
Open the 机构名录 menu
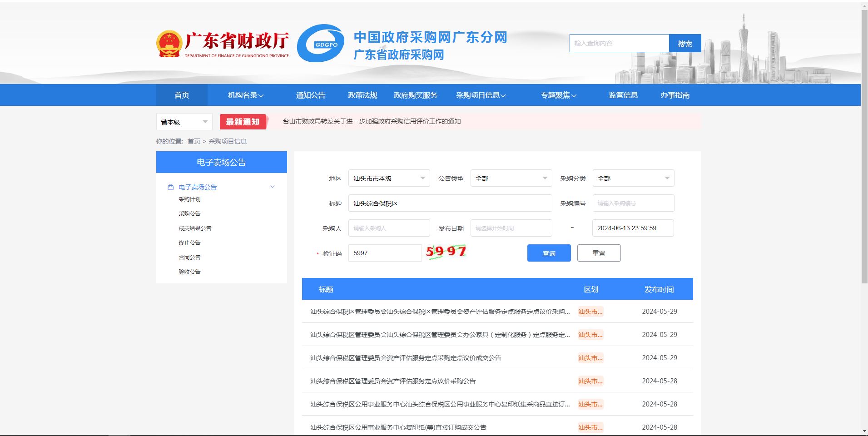coord(245,95)
